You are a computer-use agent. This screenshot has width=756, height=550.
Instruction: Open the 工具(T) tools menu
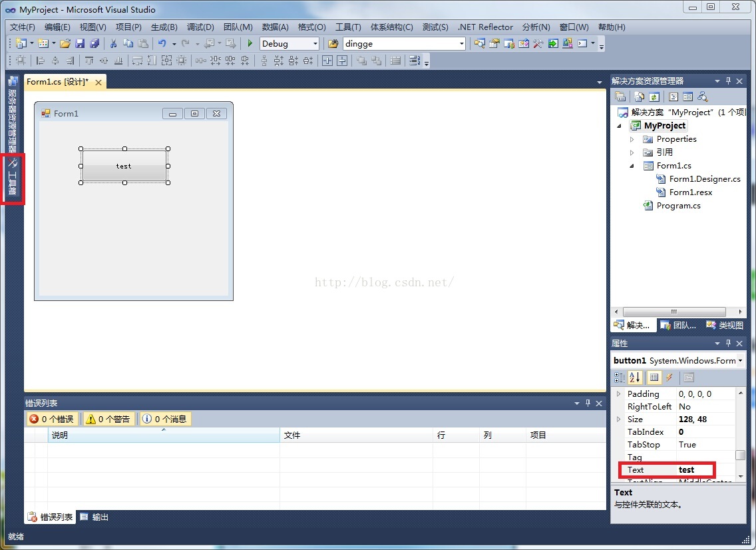pyautogui.click(x=348, y=27)
